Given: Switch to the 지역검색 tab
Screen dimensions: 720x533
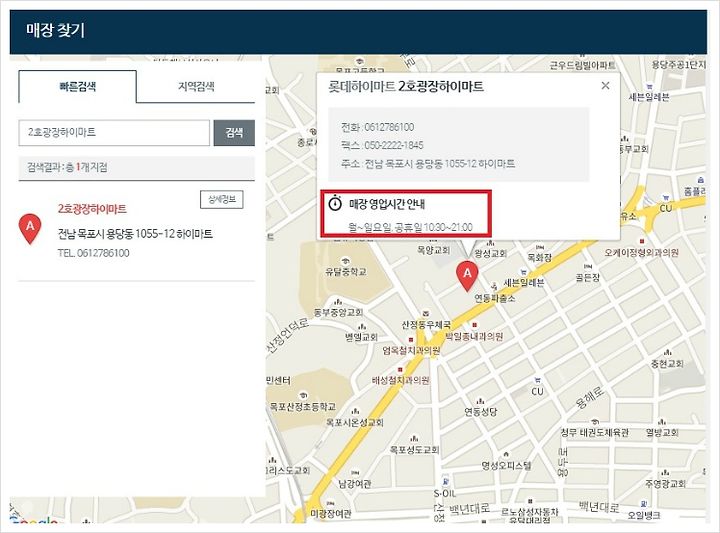Looking at the screenshot, I should (196, 86).
